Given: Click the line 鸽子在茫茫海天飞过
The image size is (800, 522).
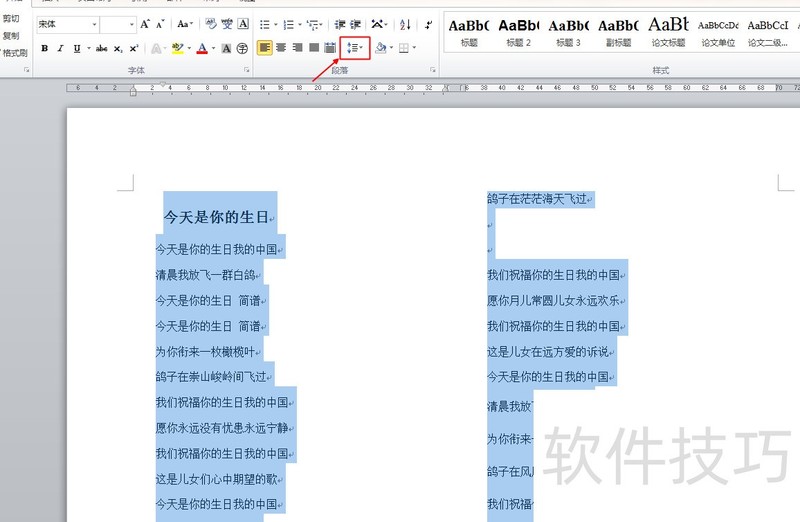Looking at the screenshot, I should pos(537,199).
